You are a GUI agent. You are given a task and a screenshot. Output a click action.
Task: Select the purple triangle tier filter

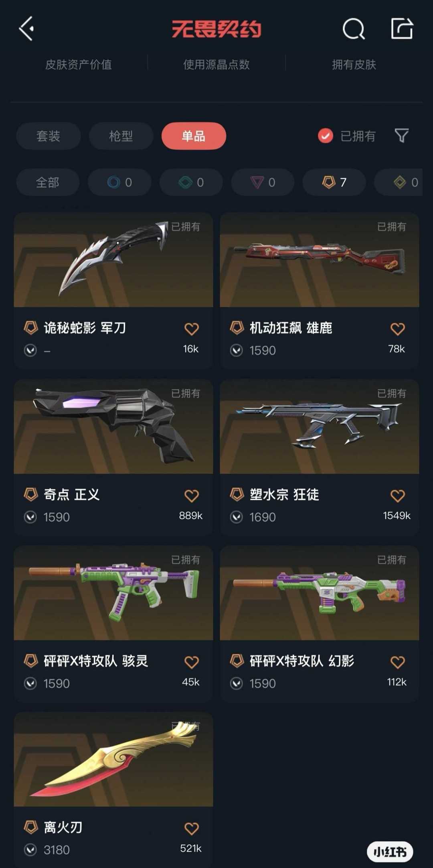pos(263,182)
